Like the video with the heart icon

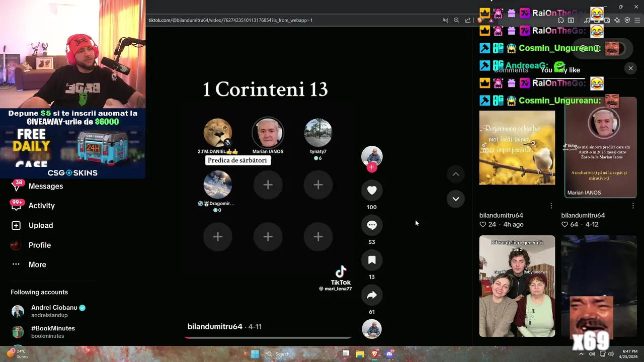pos(372,190)
